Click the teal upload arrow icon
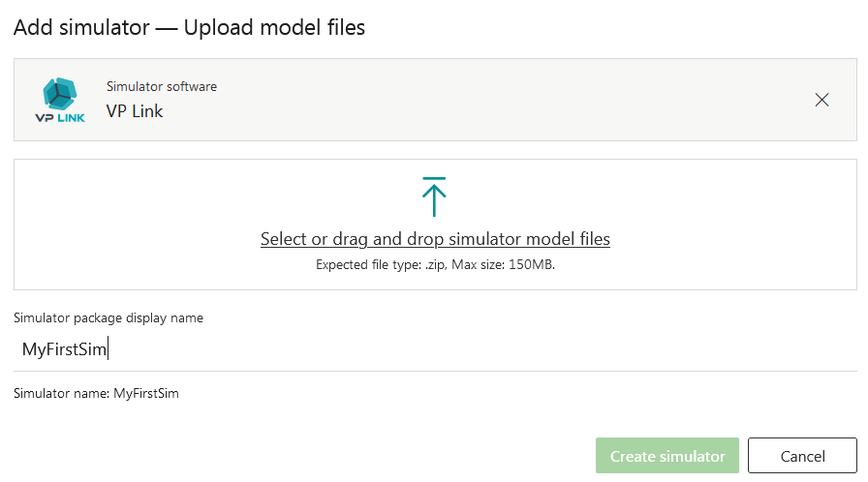 pyautogui.click(x=434, y=196)
